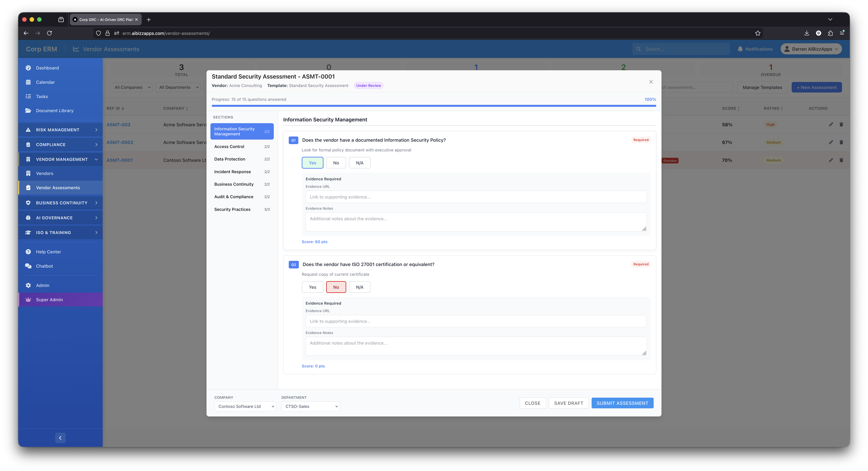This screenshot has width=868, height=471.
Task: Select N/A for question Q1
Action: (x=359, y=163)
